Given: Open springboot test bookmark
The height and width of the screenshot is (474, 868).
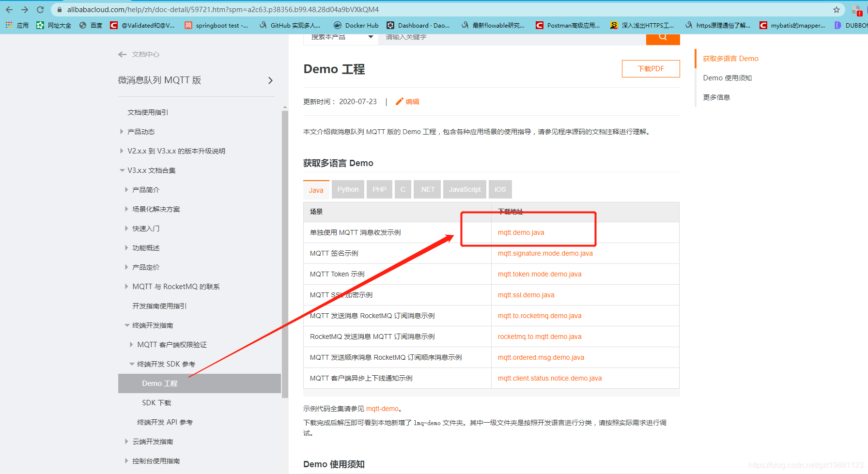Looking at the screenshot, I should pyautogui.click(x=216, y=25).
